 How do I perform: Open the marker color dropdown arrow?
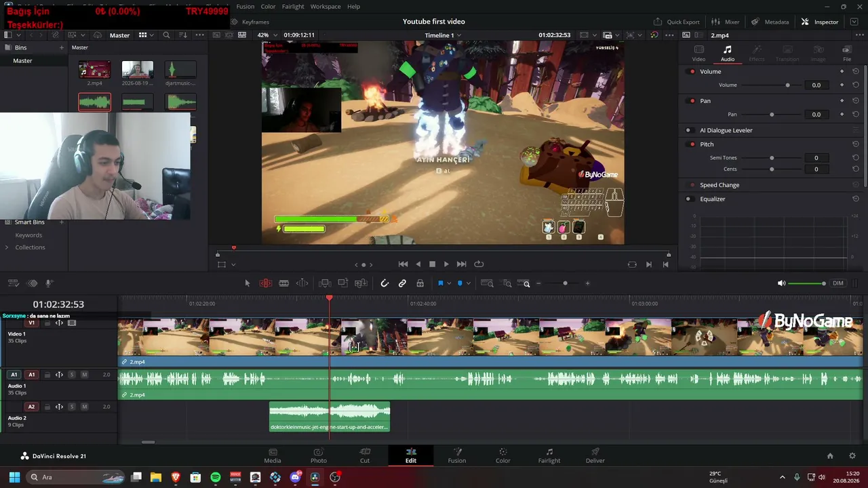pyautogui.click(x=468, y=283)
